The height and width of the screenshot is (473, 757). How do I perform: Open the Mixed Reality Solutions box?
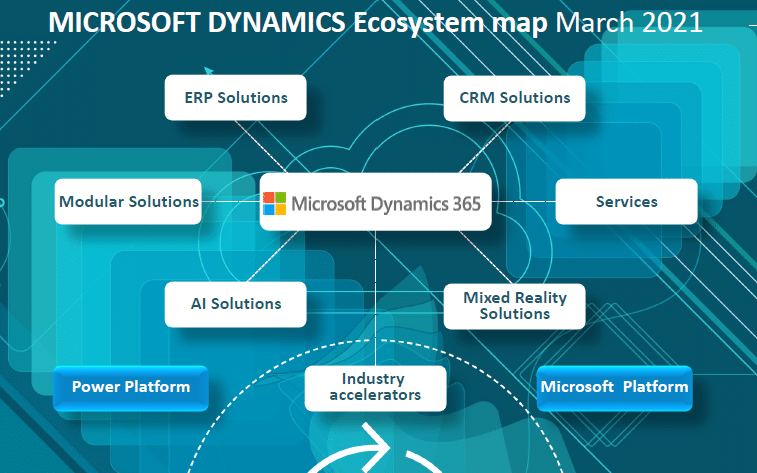(x=515, y=306)
